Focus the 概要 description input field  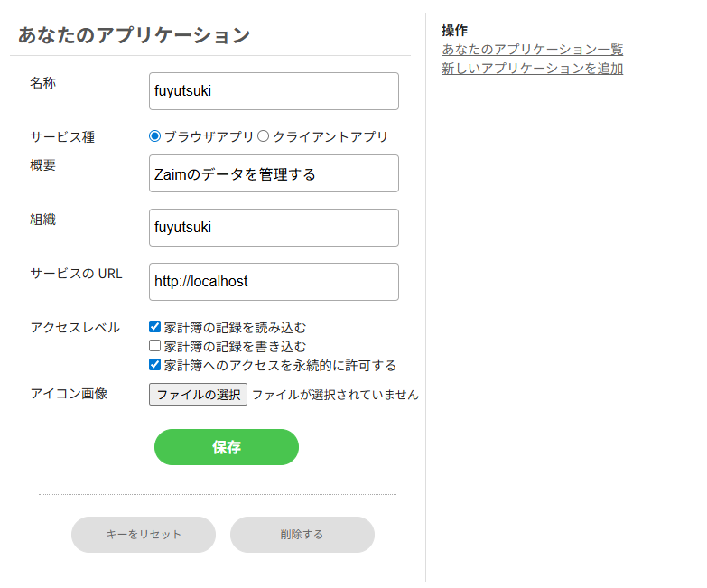coord(274,173)
